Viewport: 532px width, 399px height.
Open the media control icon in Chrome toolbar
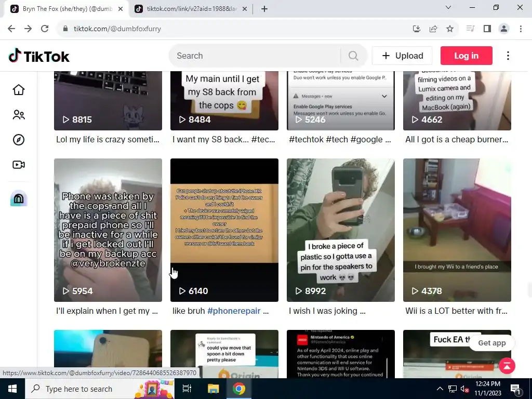[470, 29]
